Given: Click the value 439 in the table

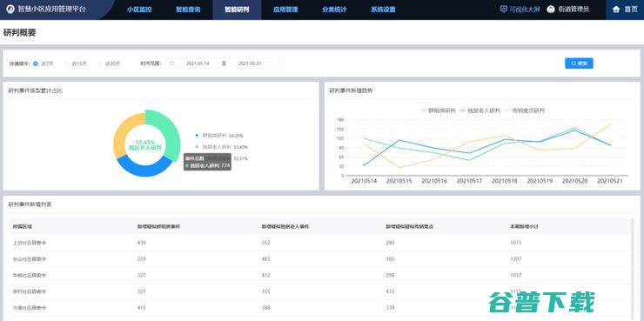Looking at the screenshot, I should [x=142, y=243].
